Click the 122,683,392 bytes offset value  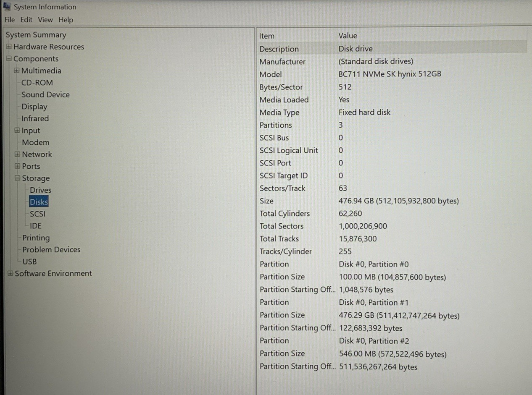click(x=371, y=328)
